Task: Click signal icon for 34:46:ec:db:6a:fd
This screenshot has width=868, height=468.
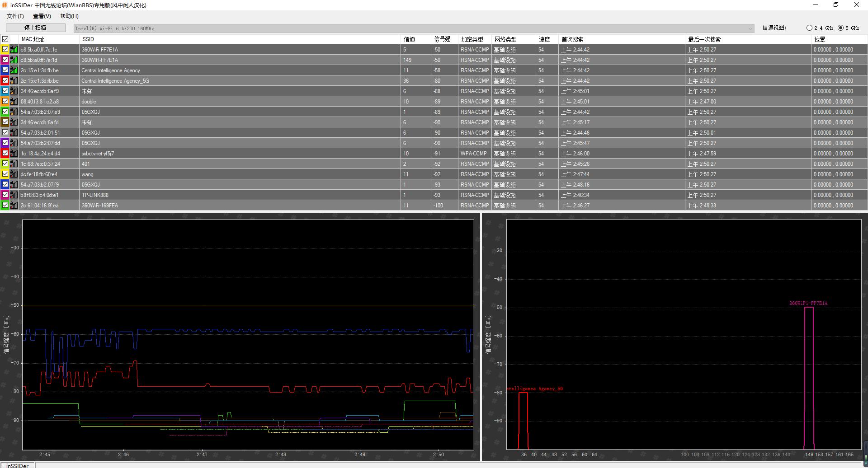Action: click(x=14, y=122)
